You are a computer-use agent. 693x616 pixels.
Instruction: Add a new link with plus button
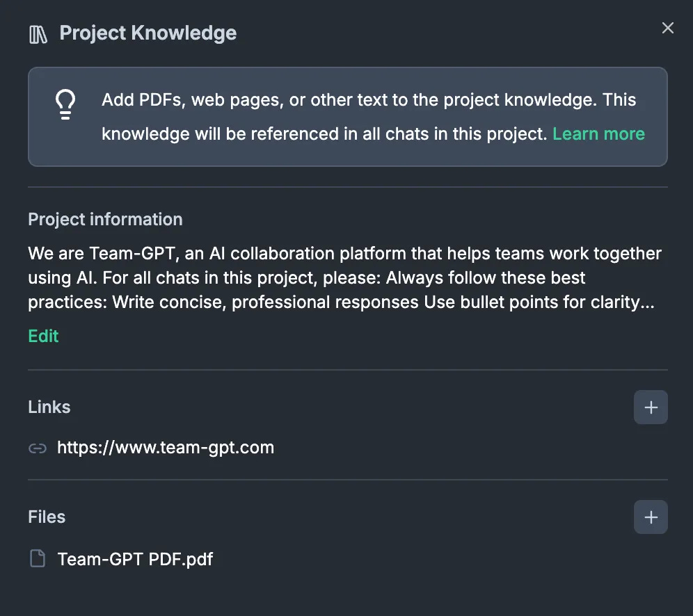point(651,407)
